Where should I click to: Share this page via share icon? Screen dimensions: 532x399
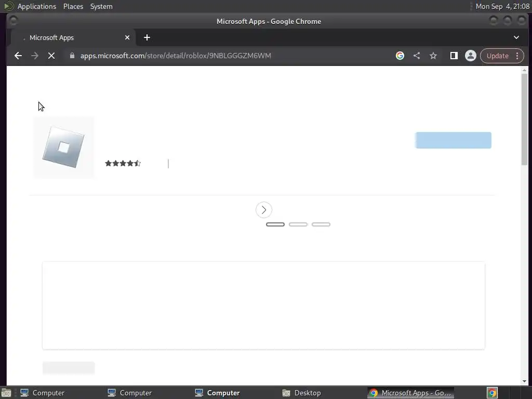coord(417,56)
